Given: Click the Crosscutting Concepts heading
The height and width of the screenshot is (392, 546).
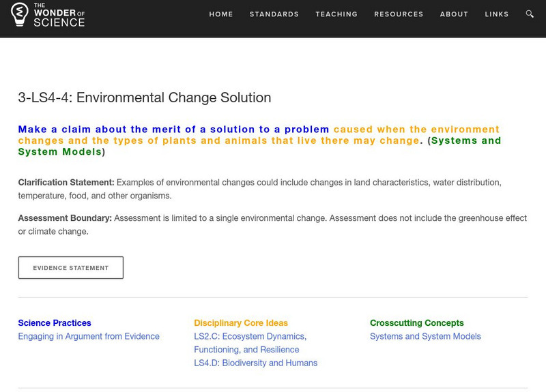Looking at the screenshot, I should coord(416,323).
